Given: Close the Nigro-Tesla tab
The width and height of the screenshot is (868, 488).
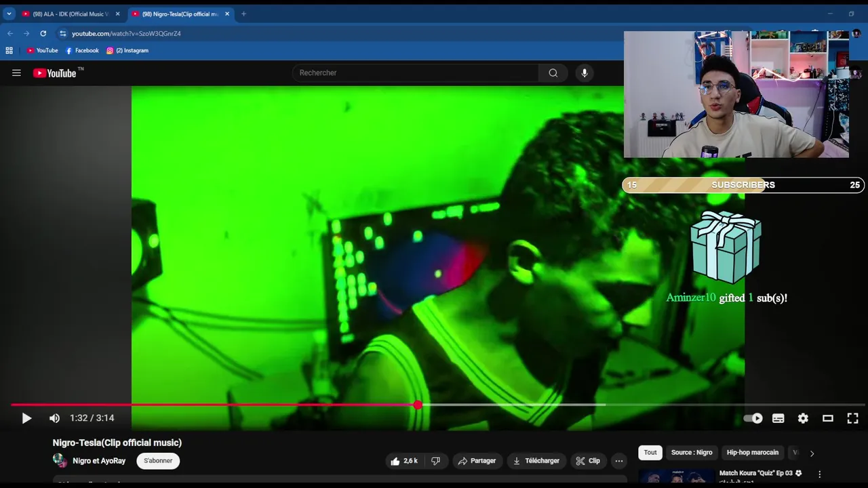Looking at the screenshot, I should [227, 14].
